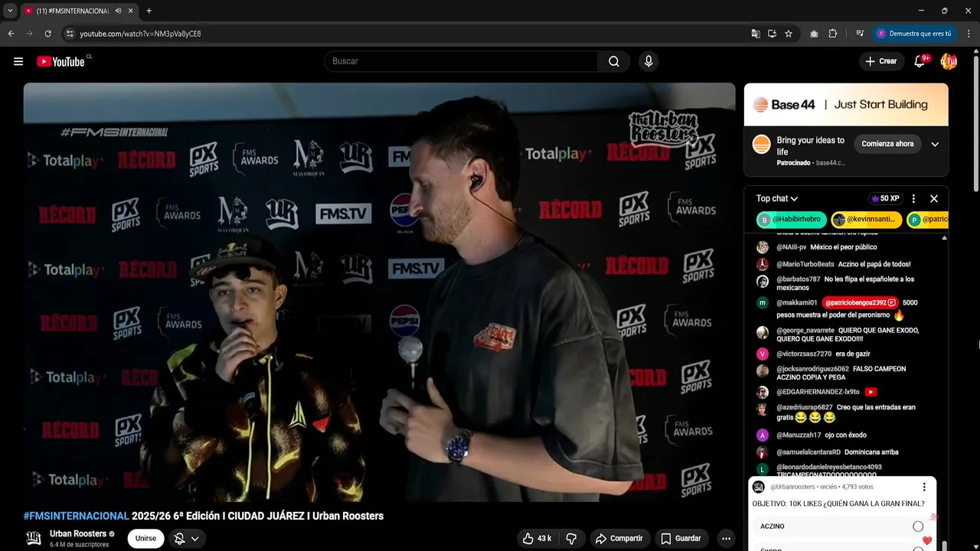Click the heart reaction icon in chat
The height and width of the screenshot is (551, 980).
point(927,541)
